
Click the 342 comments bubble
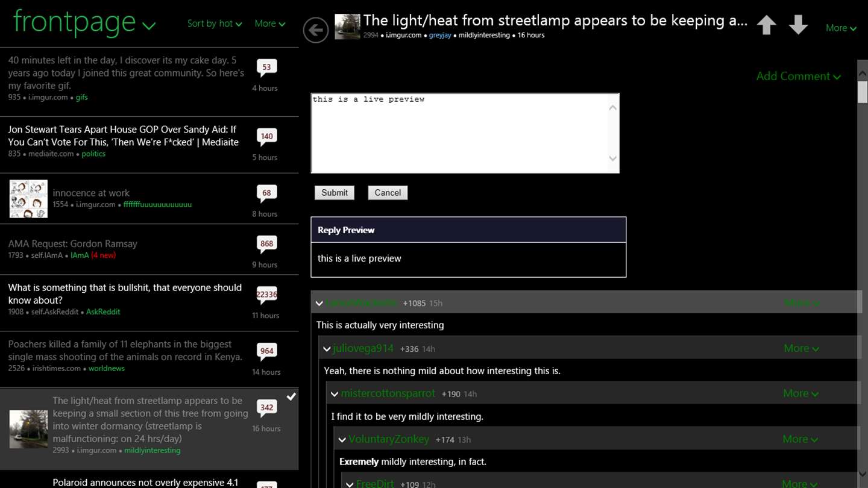[266, 408]
